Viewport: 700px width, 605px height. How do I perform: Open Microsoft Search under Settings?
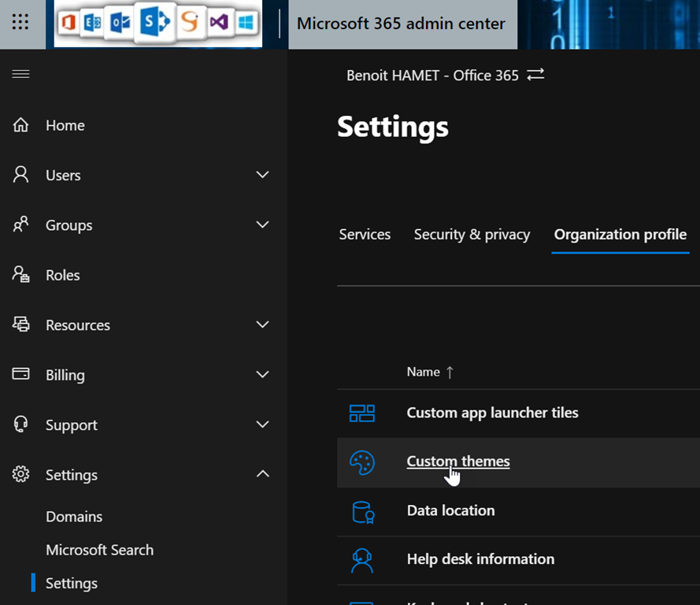point(99,550)
